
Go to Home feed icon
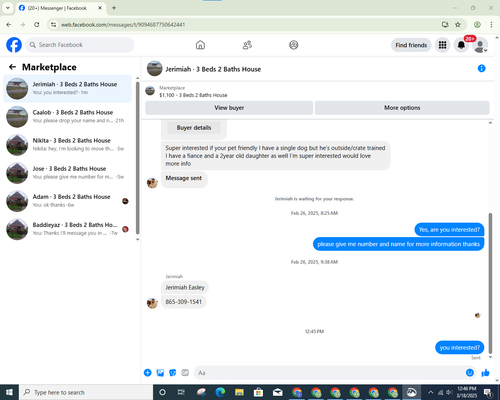tap(200, 45)
